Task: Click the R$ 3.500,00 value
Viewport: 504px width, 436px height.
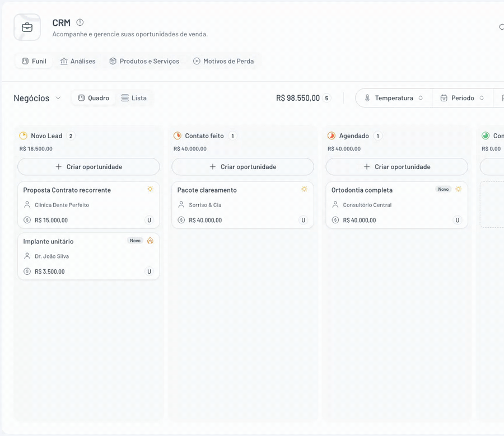Action: tap(49, 271)
